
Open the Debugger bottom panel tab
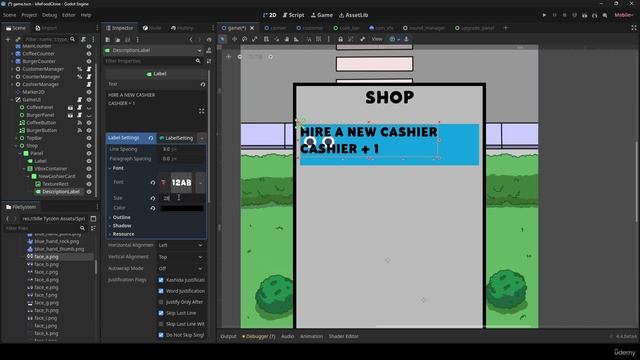pos(259,336)
